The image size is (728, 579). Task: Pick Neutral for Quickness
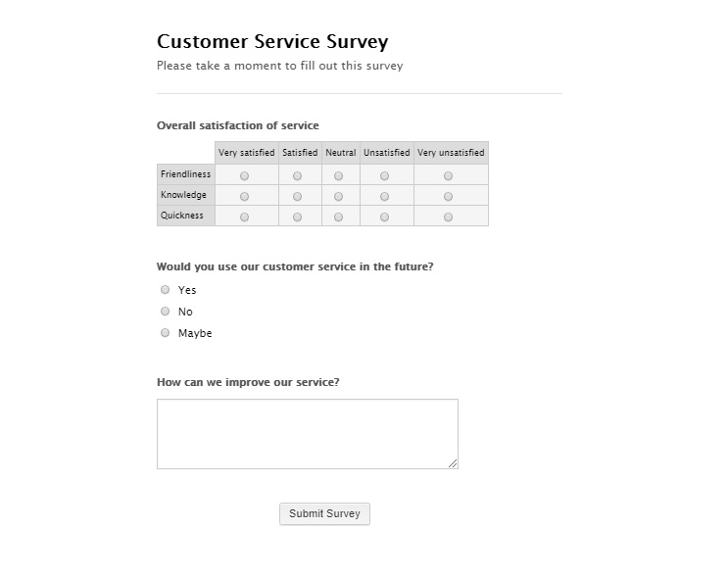tap(339, 217)
